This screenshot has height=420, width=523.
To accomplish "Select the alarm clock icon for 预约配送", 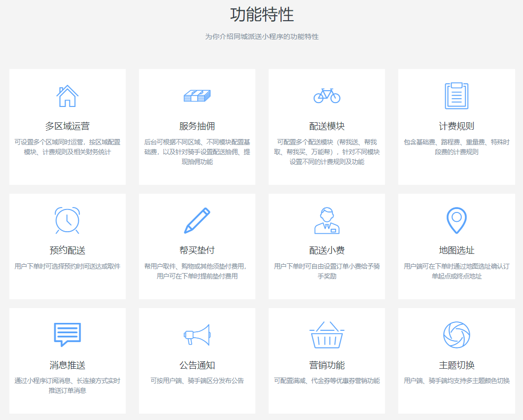I will (x=68, y=220).
